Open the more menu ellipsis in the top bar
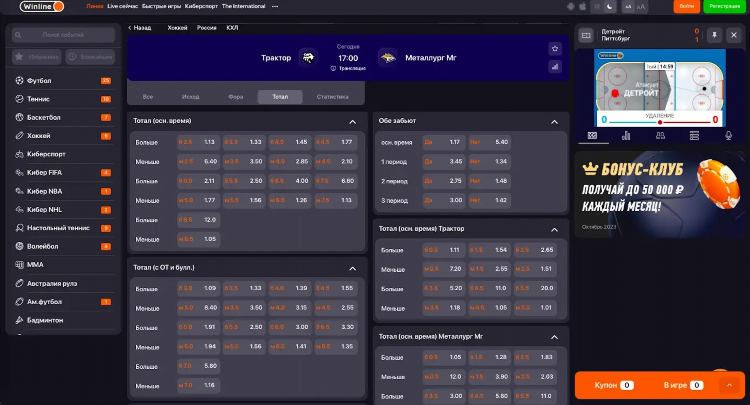The image size is (750, 405). click(x=275, y=6)
